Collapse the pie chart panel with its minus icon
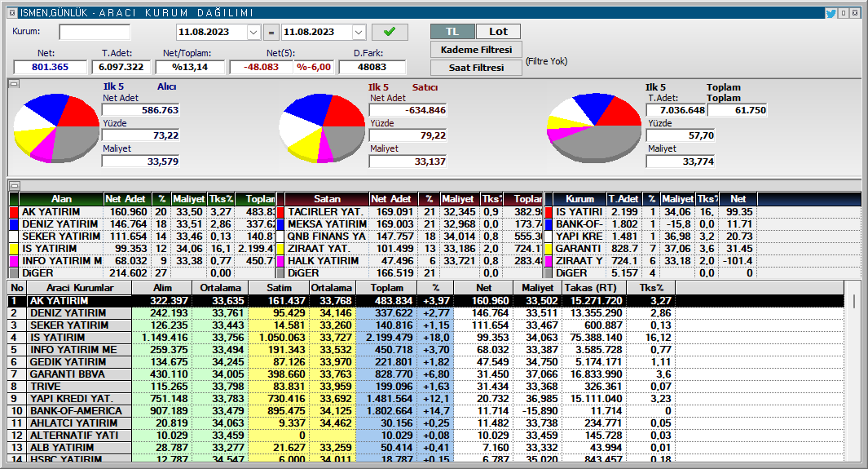This screenshot has height=469, width=868. pos(15,84)
